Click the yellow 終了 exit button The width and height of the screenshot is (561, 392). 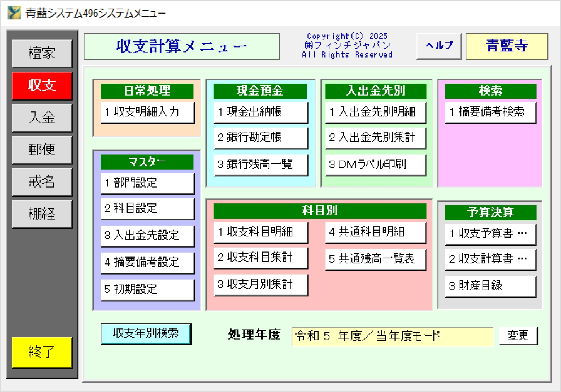[42, 352]
